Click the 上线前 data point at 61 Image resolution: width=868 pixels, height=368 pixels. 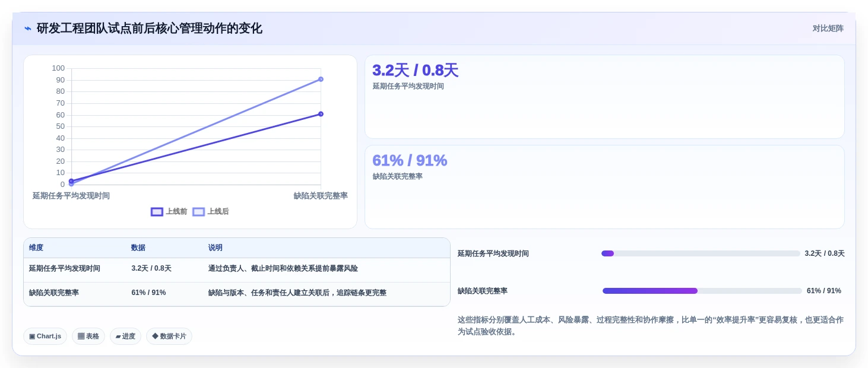[321, 114]
